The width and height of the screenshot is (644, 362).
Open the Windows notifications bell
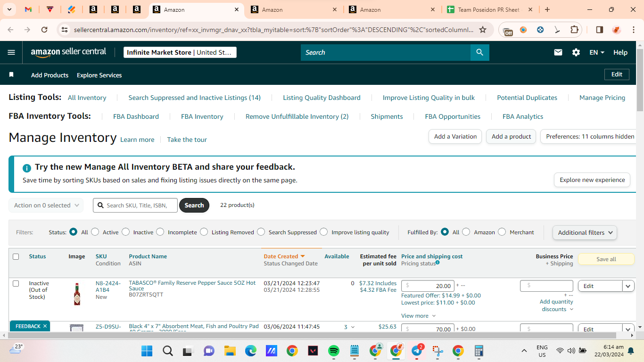(631, 351)
